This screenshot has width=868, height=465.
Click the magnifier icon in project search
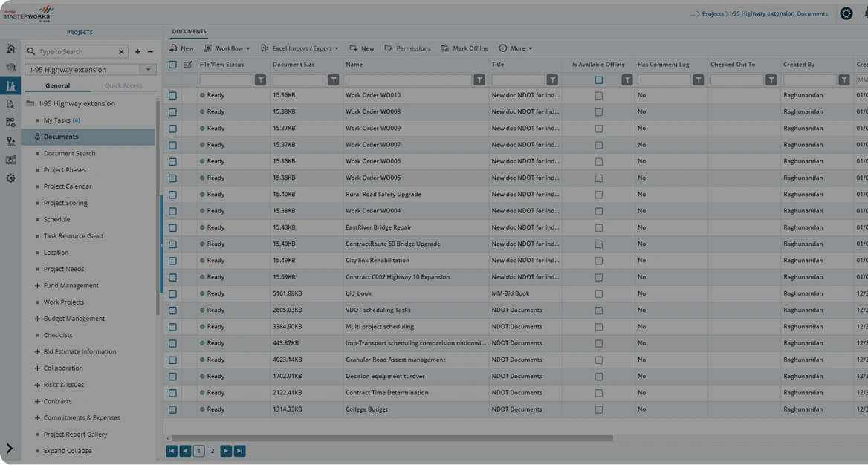31,51
